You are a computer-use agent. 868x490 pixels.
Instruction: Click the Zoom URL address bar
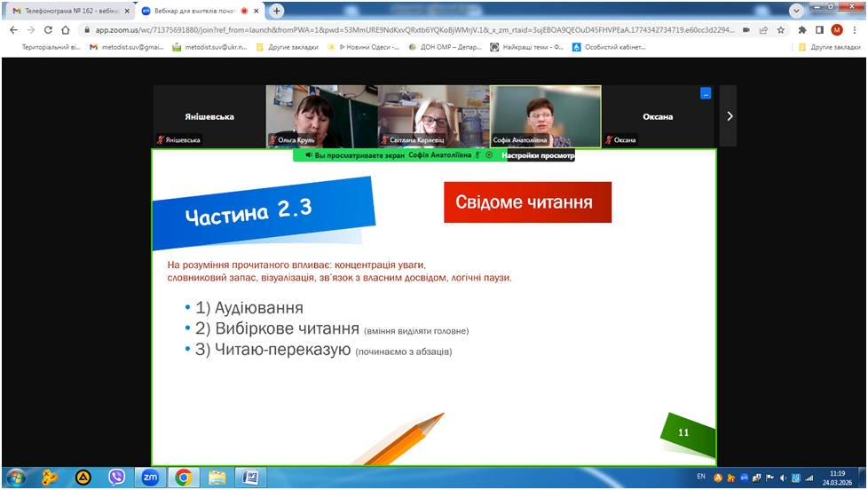click(x=399, y=29)
